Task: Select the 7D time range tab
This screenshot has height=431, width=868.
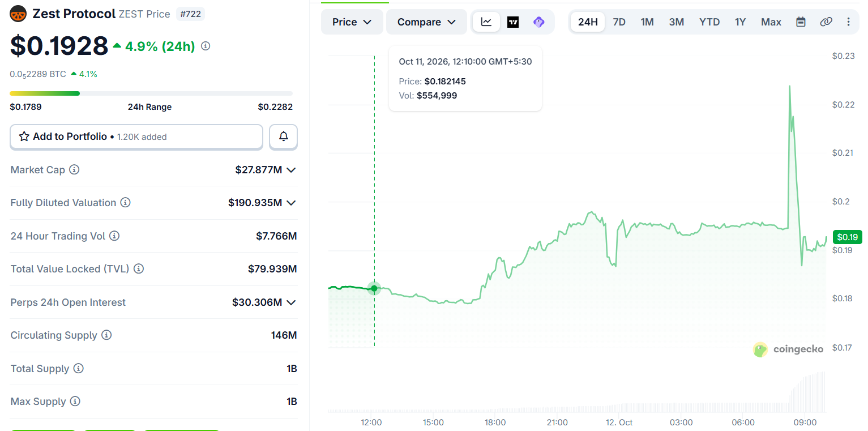Action: tap(619, 22)
